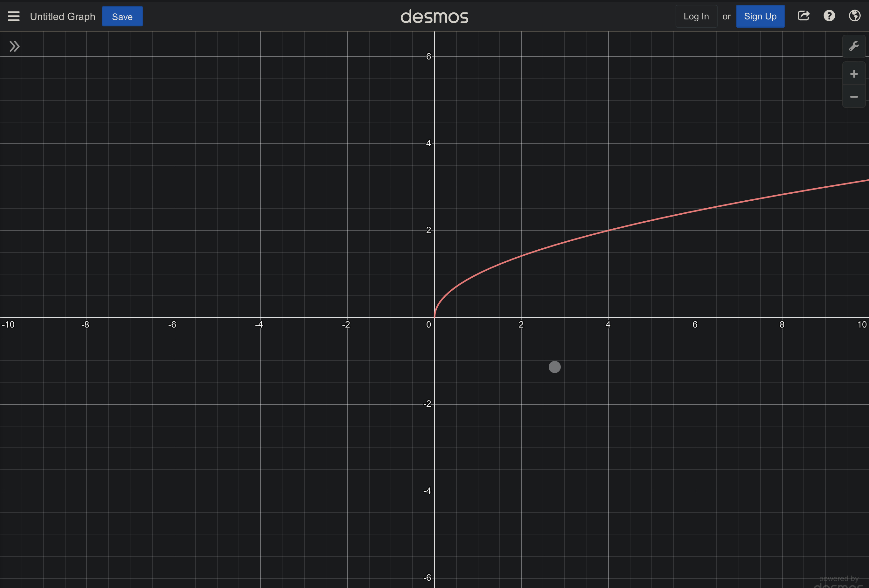Click the Log In button

coord(696,16)
